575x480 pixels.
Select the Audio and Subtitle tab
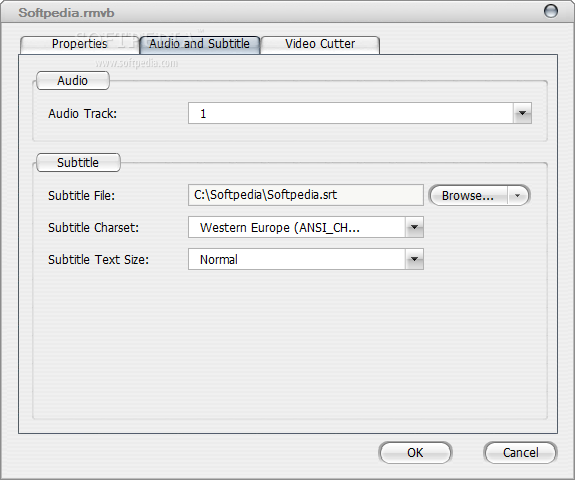[x=199, y=44]
